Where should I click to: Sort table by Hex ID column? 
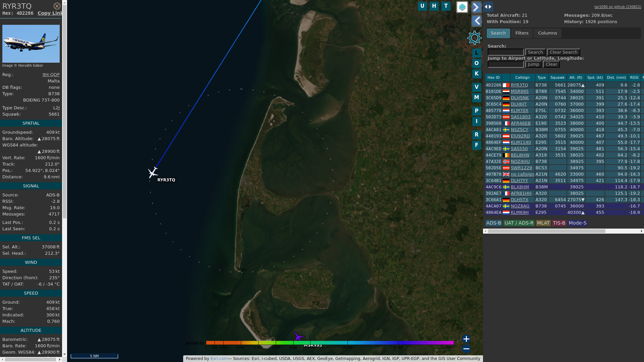tap(493, 77)
